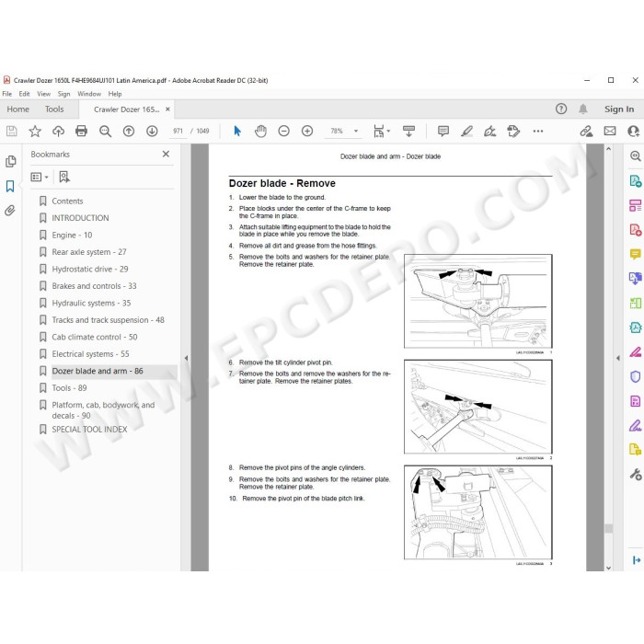Jump to Hydrostatic drive - 29 bookmark
The width and height of the screenshot is (644, 644).
point(90,269)
